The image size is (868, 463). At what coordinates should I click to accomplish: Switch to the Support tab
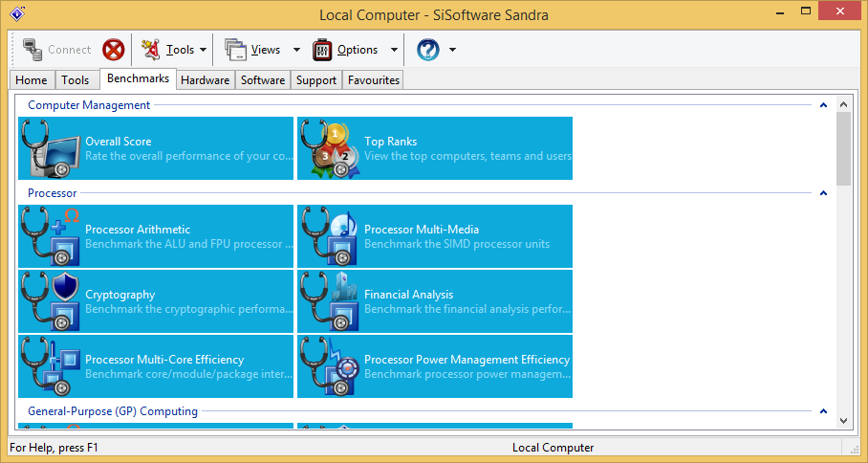pos(316,80)
